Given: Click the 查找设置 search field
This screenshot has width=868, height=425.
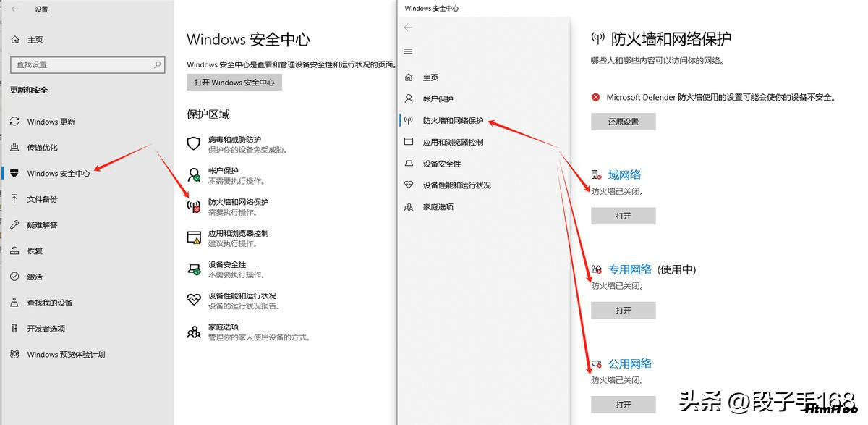Looking at the screenshot, I should [x=88, y=64].
